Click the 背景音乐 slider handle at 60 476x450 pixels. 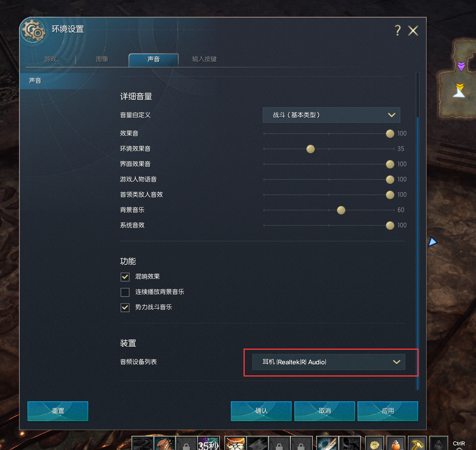click(x=341, y=210)
